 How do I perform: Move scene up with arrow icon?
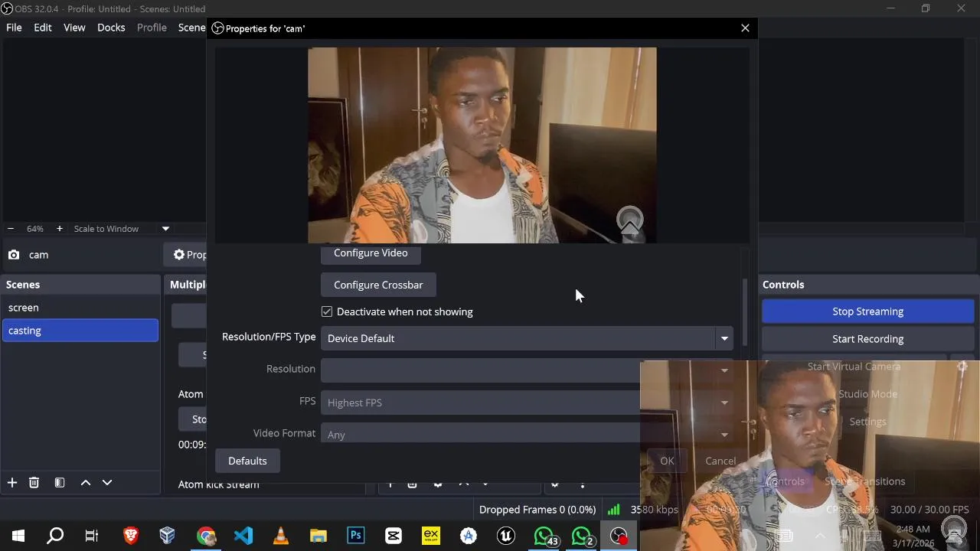pos(86,482)
